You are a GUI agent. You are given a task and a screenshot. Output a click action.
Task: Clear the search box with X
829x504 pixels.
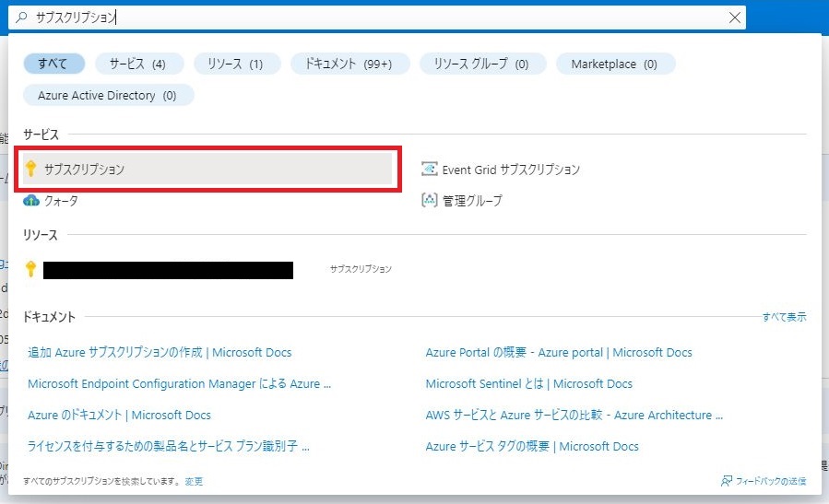(734, 18)
